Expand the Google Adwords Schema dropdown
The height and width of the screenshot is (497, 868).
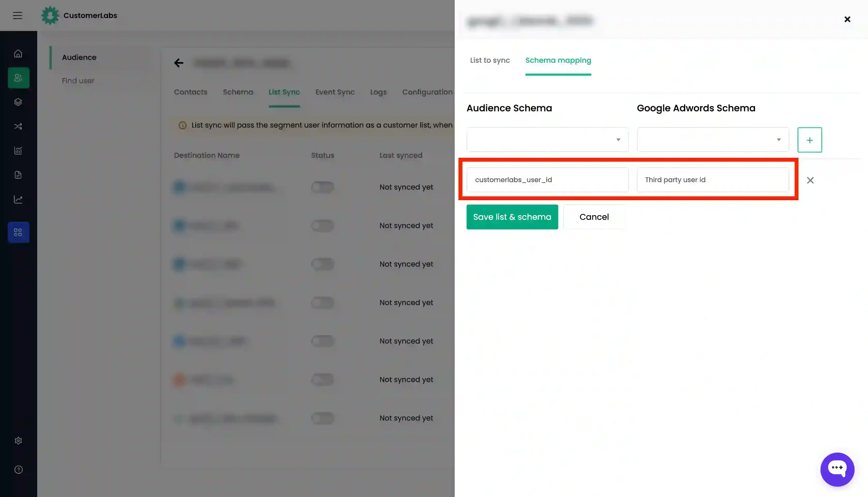(713, 139)
